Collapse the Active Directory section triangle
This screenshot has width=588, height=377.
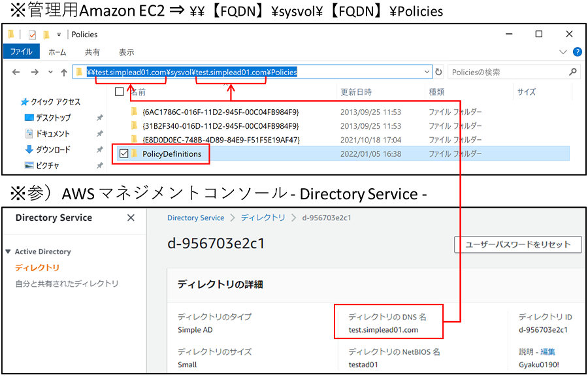8,252
